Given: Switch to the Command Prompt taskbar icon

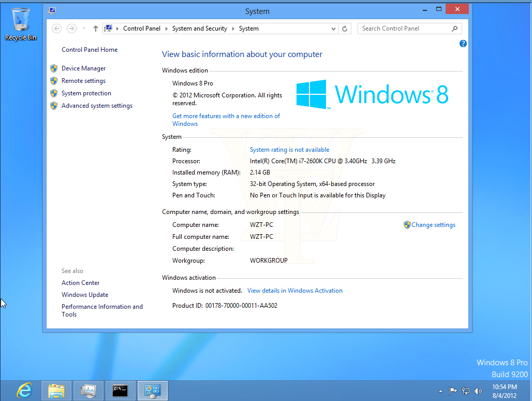Looking at the screenshot, I should pyautogui.click(x=120, y=391).
